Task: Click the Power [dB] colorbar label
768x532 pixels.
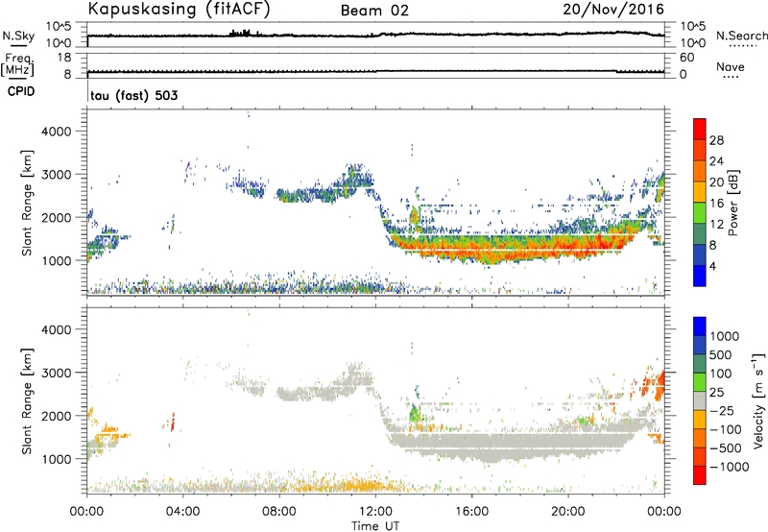Action: tap(732, 203)
